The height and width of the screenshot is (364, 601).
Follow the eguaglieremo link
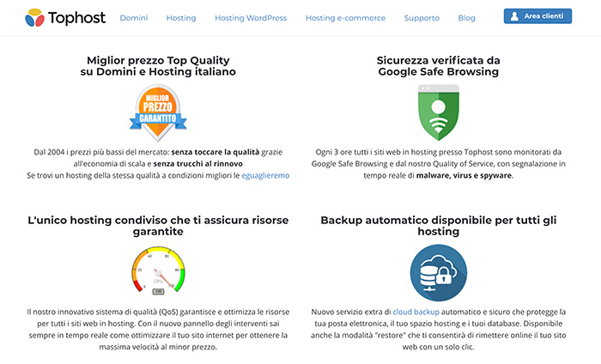click(x=265, y=175)
